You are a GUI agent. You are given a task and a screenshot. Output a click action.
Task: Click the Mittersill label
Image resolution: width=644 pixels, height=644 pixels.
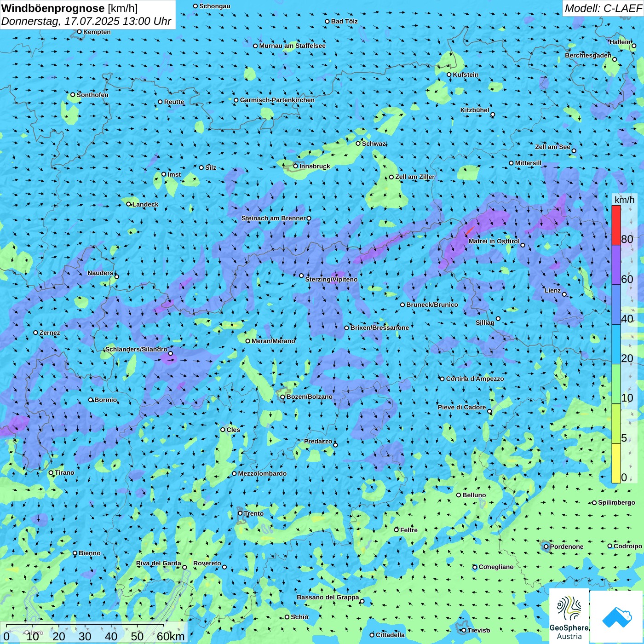coord(528,163)
